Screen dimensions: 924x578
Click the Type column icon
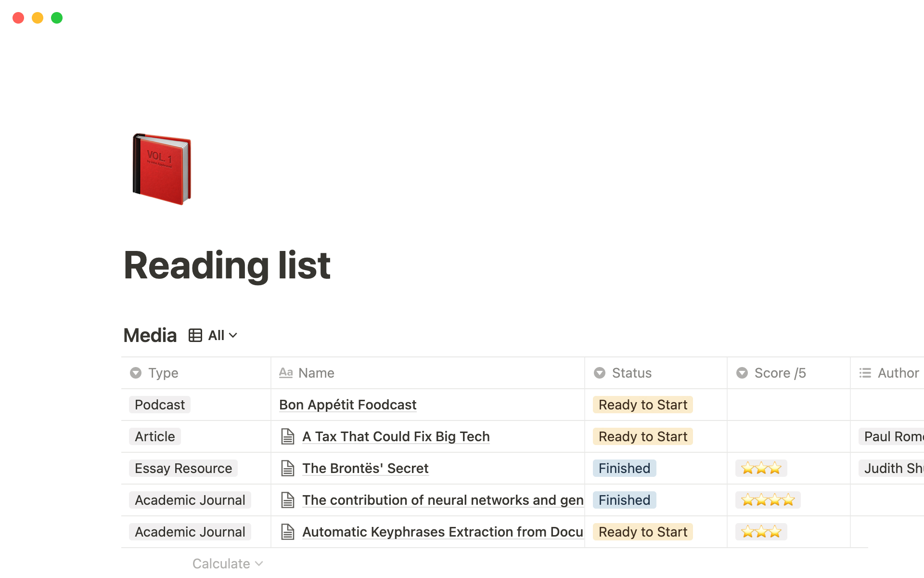(x=136, y=373)
